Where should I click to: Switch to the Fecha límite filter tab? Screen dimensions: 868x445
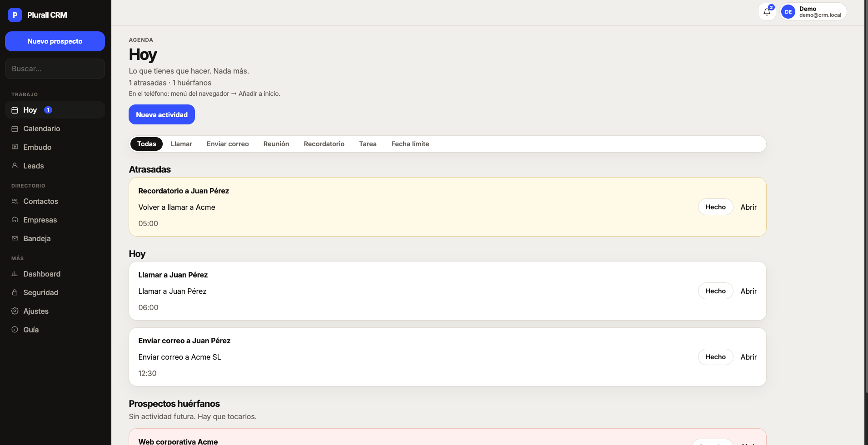(410, 144)
